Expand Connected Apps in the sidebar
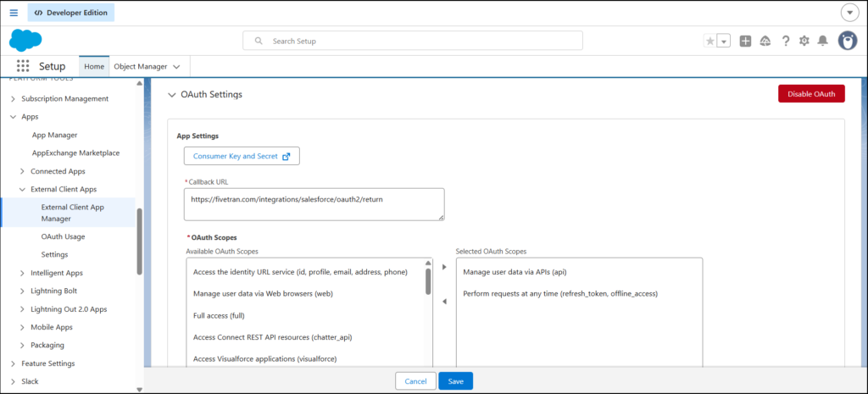 point(22,171)
